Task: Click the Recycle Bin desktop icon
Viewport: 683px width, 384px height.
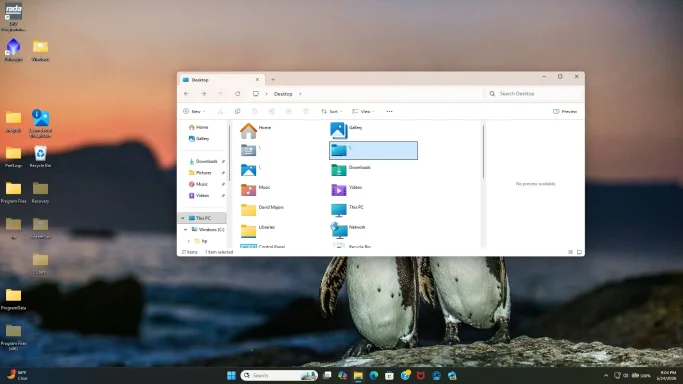Action: [x=41, y=157]
